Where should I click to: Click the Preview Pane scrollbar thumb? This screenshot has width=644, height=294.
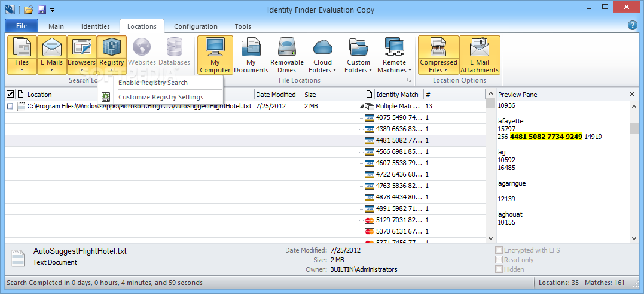634,128
